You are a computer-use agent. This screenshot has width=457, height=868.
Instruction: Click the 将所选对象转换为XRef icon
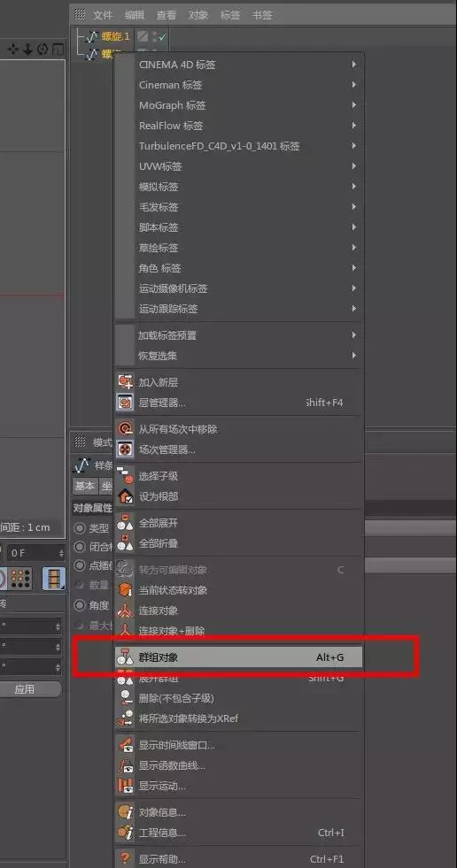(126, 718)
